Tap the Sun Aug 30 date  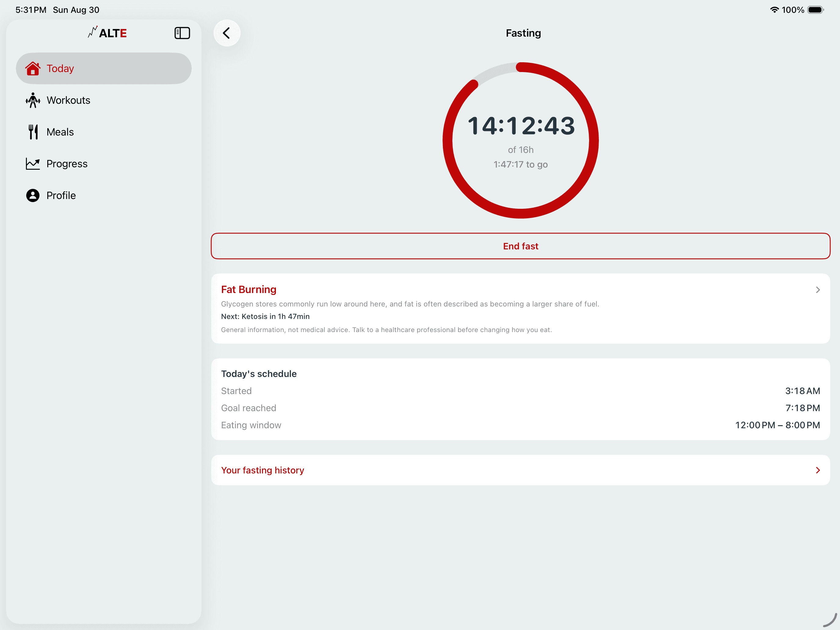click(x=76, y=10)
